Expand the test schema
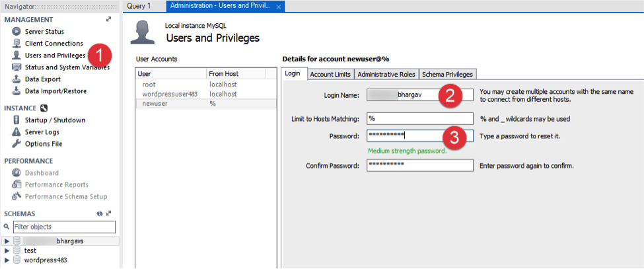 point(7,251)
